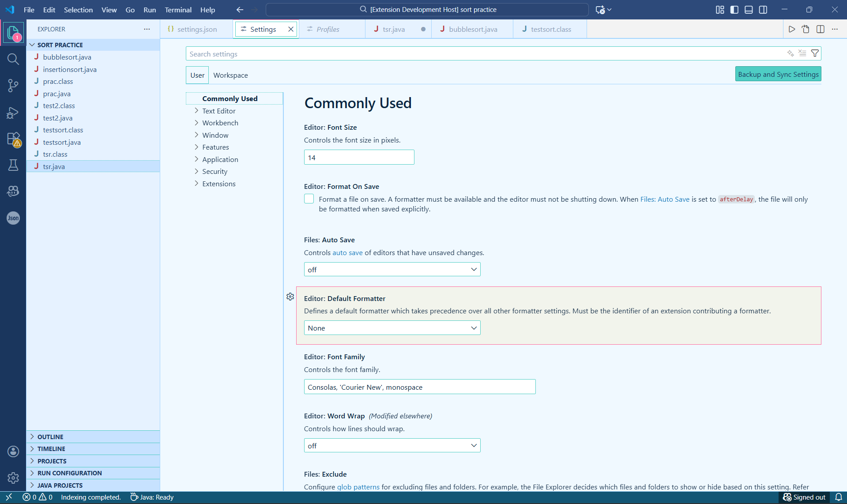Open the Selection menu
The image size is (847, 504).
point(78,10)
